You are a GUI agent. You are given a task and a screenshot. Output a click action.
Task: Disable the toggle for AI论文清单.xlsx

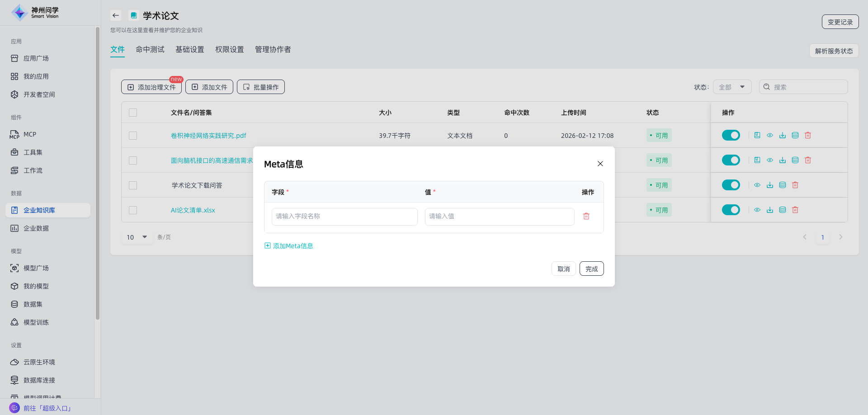pos(731,210)
